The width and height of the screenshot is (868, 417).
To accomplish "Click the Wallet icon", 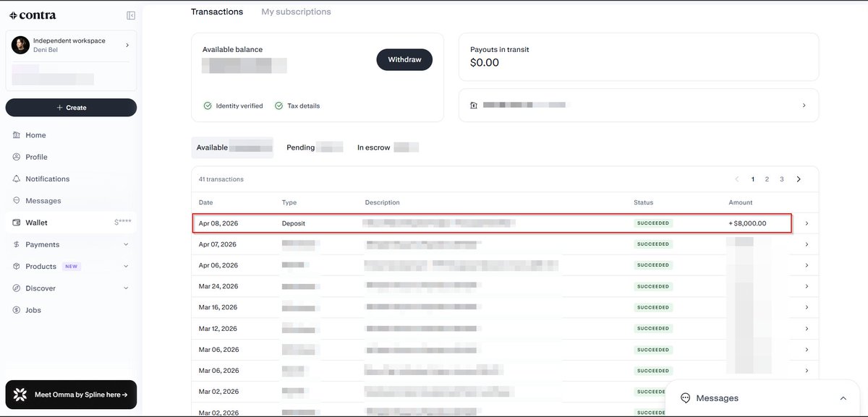I will 17,223.
